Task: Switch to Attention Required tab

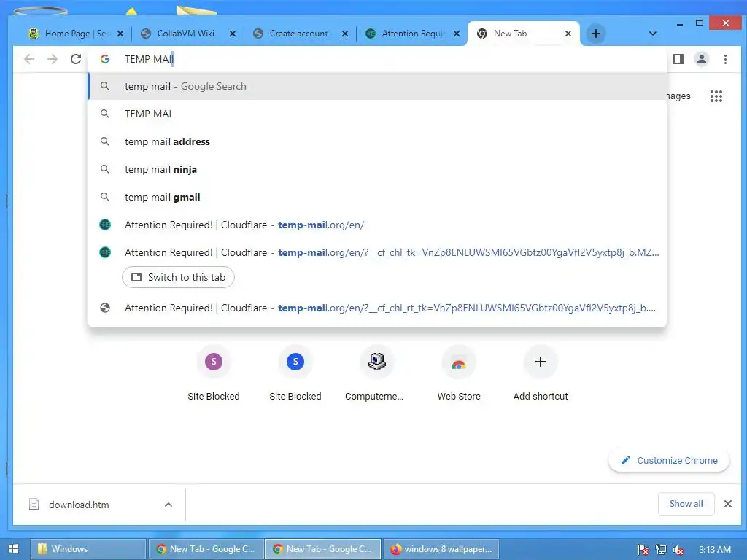Action: (412, 34)
